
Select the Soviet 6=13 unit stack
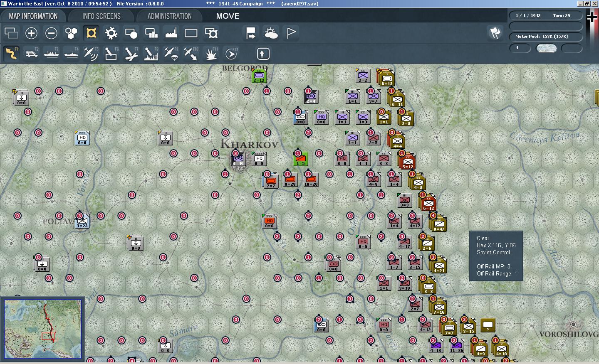tap(386, 78)
